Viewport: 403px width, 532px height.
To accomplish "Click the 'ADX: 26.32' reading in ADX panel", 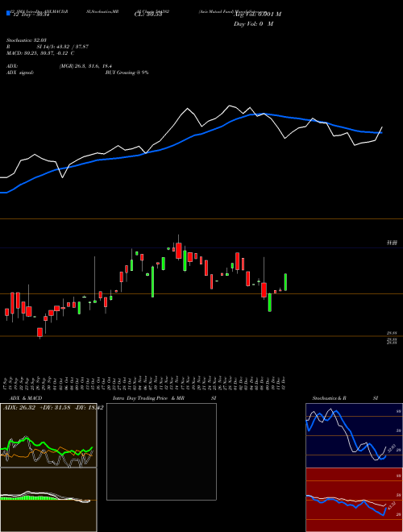I will coord(19,408).
